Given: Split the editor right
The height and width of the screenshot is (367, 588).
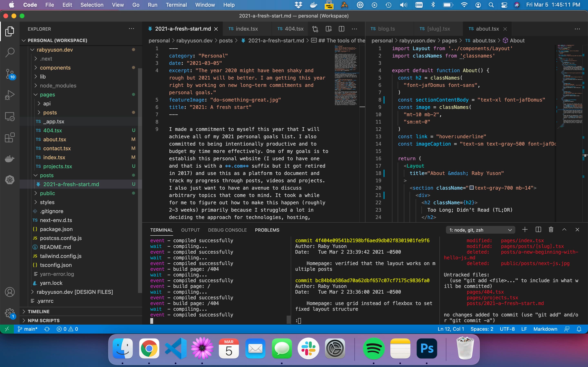Looking at the screenshot, I should click(x=341, y=29).
